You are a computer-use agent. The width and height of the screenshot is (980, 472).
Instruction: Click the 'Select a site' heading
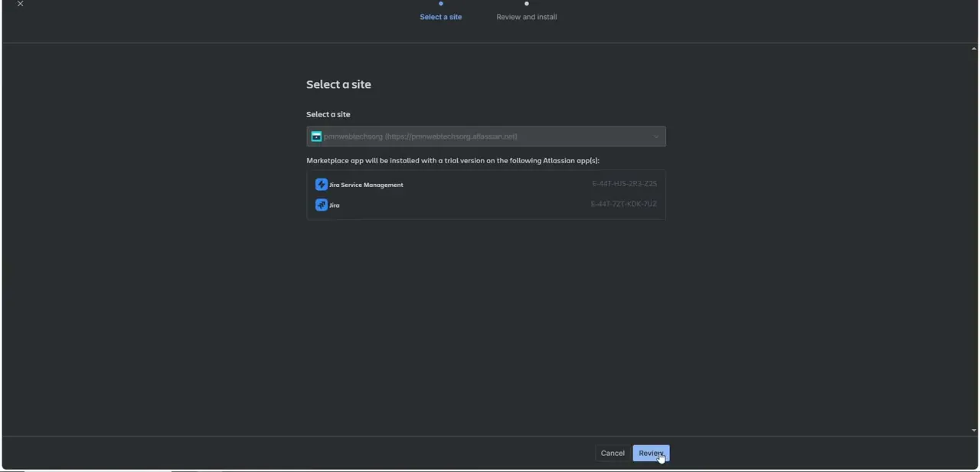[338, 84]
